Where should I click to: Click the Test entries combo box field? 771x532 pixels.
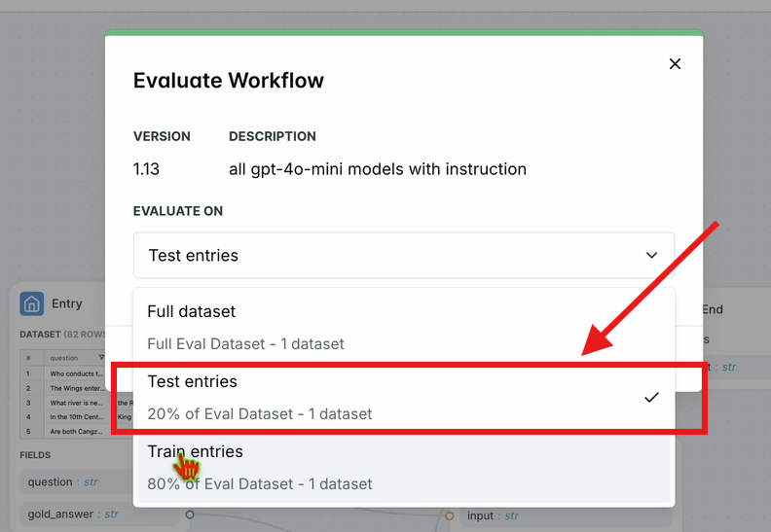[404, 256]
